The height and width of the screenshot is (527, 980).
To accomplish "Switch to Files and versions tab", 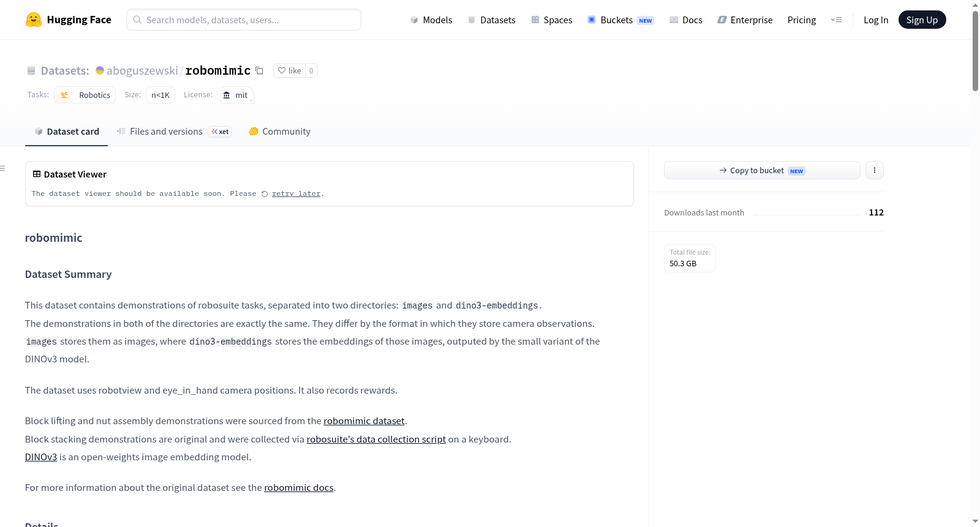I will [174, 132].
